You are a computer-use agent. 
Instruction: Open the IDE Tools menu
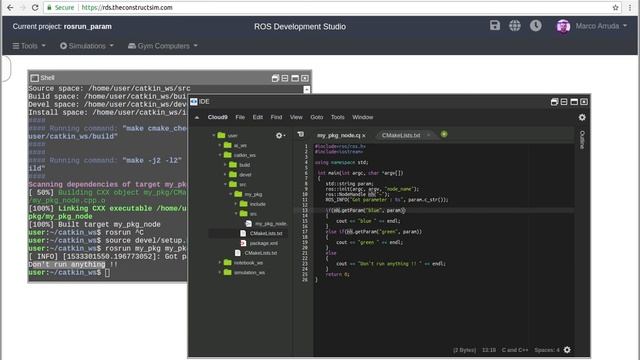click(338, 117)
